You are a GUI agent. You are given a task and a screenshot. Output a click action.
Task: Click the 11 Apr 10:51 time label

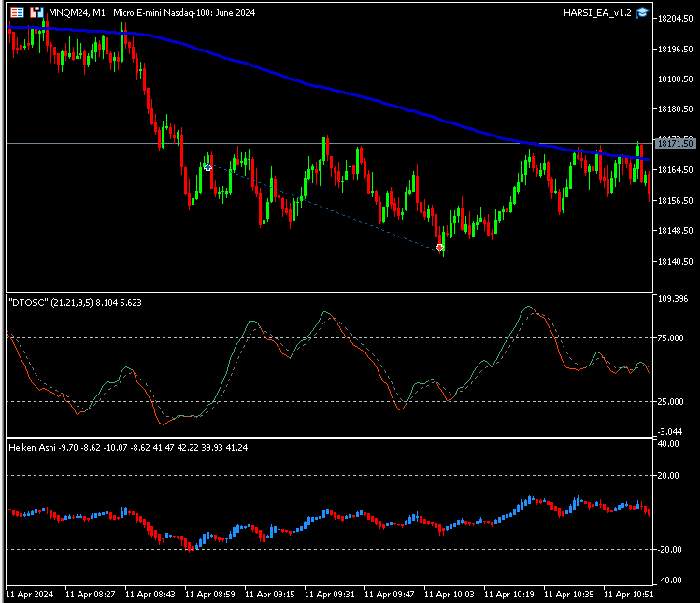(x=629, y=594)
